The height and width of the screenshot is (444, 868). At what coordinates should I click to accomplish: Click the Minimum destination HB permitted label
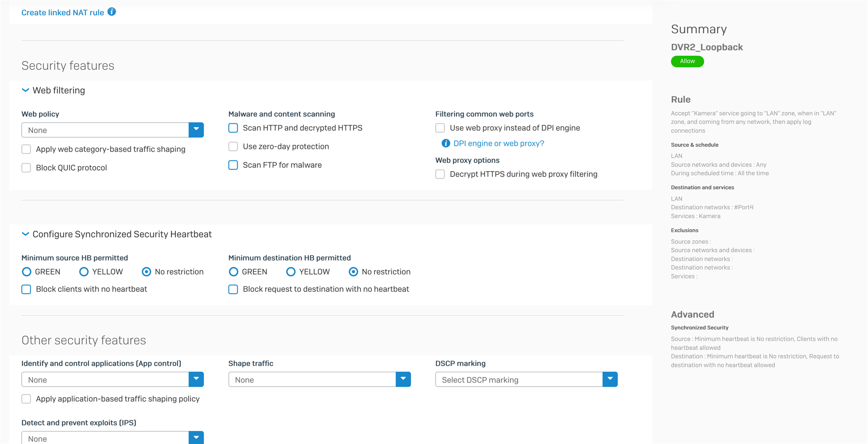point(289,258)
